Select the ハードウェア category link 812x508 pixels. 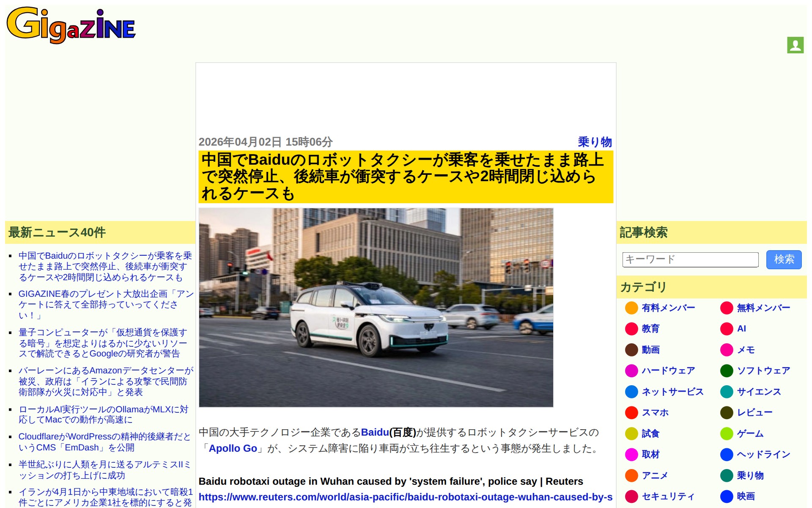coord(668,370)
